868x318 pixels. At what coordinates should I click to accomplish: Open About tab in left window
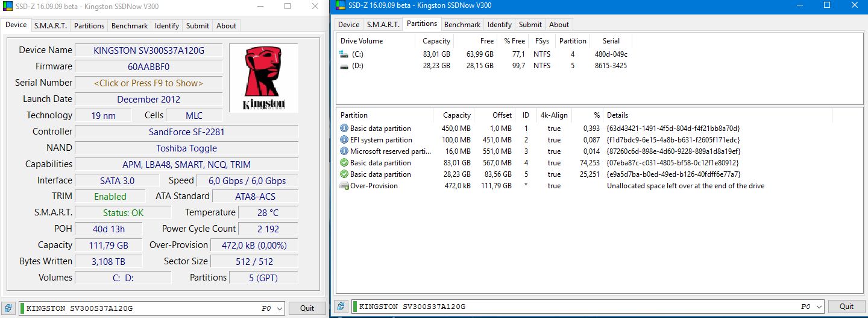[227, 25]
